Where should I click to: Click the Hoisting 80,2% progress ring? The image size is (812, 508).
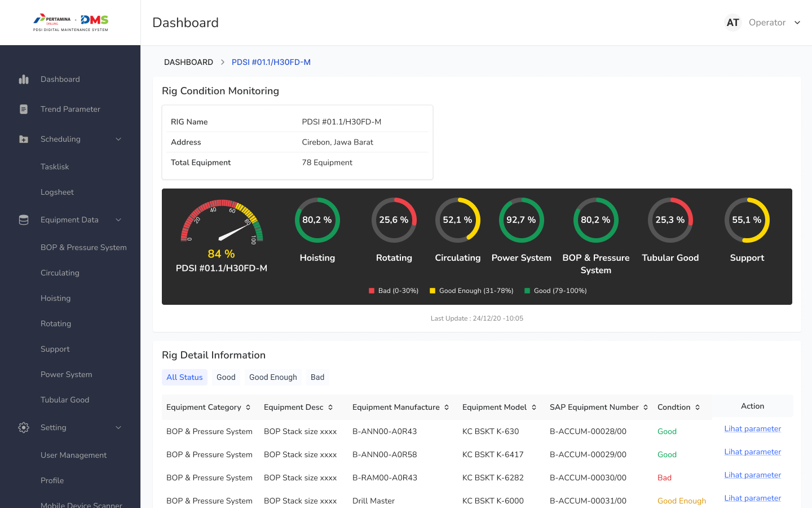pos(317,220)
